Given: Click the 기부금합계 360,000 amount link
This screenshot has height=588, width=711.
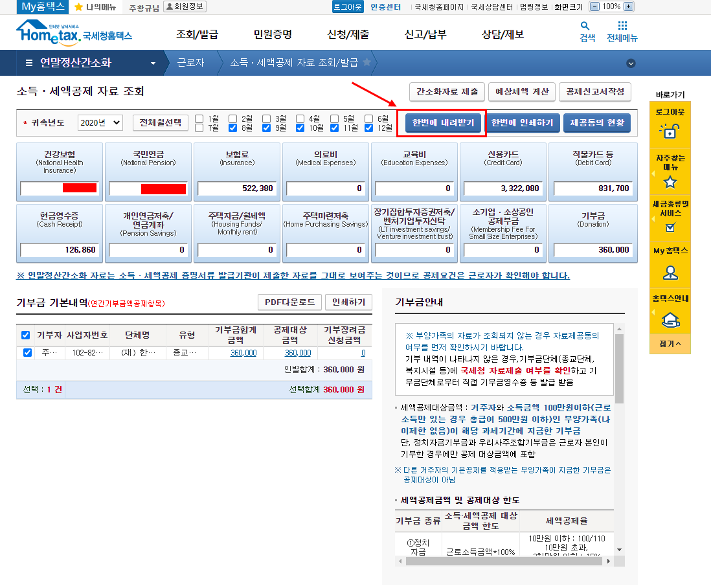Looking at the screenshot, I should (243, 353).
